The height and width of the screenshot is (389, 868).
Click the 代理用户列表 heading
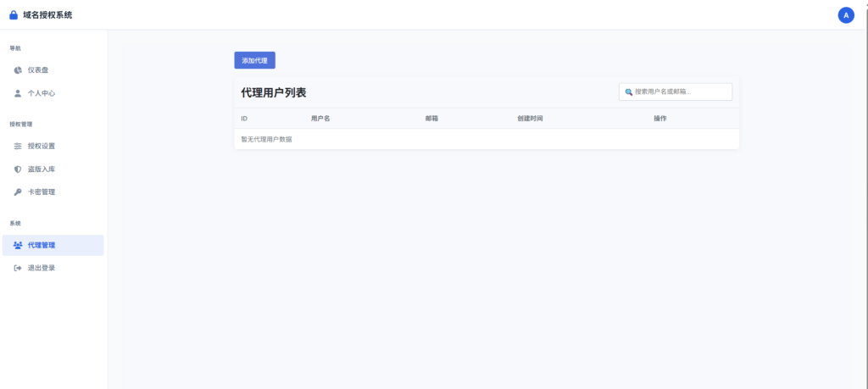click(274, 92)
